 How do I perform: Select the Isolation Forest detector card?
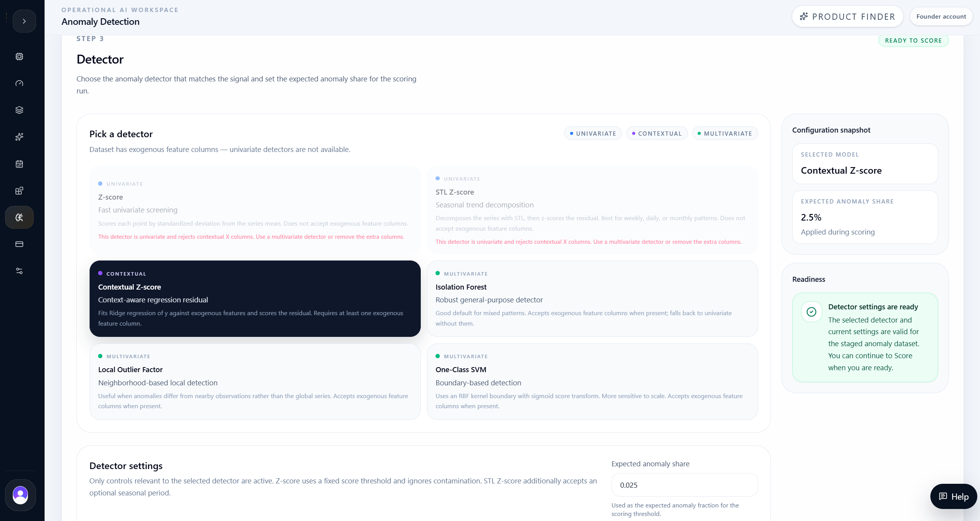click(592, 298)
